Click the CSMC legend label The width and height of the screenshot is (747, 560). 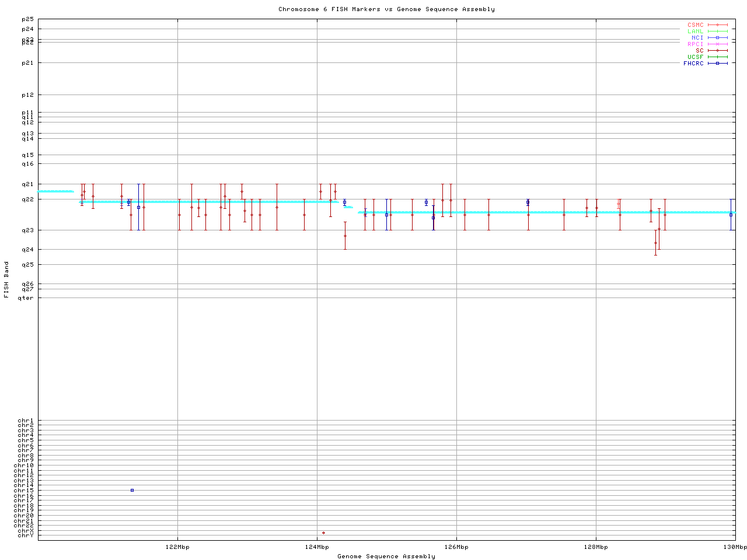pos(695,25)
